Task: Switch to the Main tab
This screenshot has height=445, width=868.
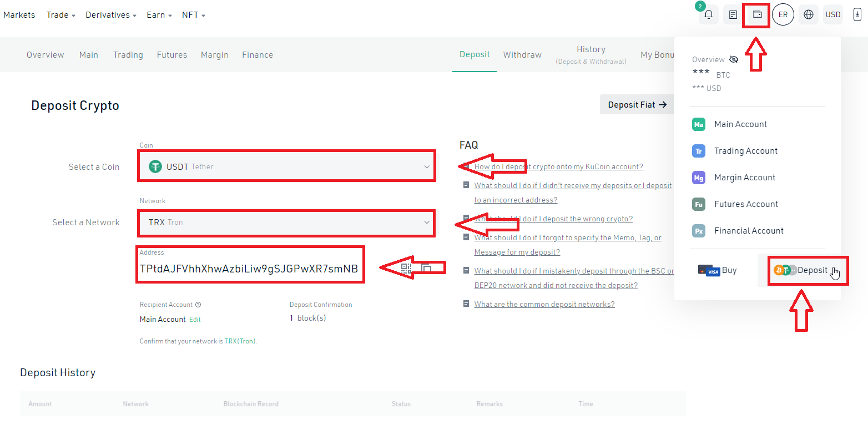Action: point(89,55)
